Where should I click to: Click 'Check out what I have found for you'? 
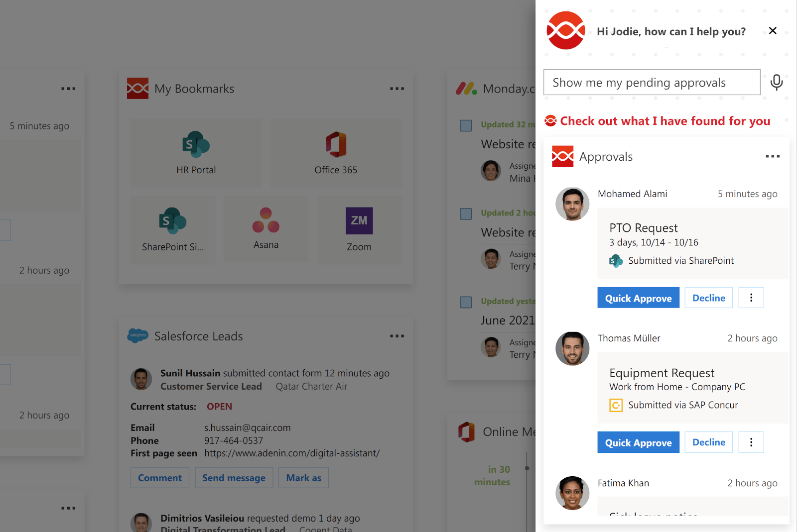665,121
